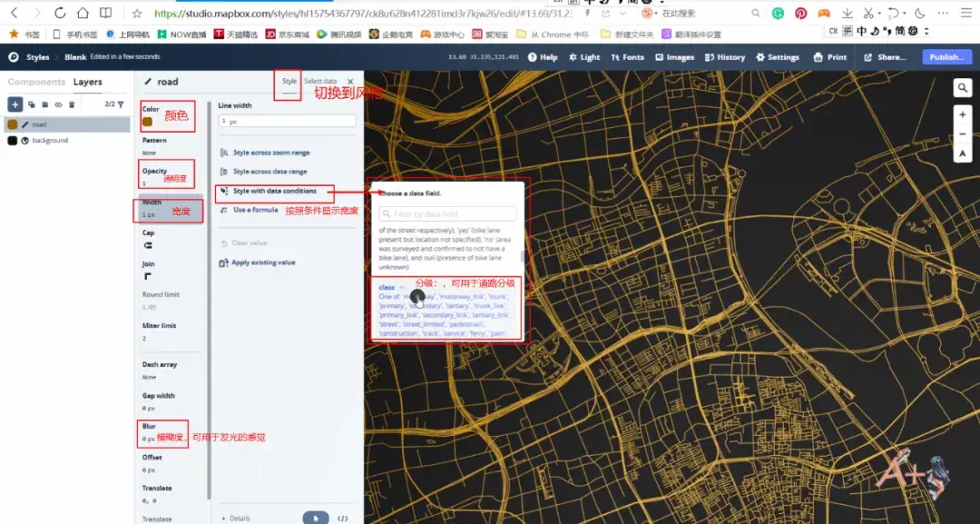Switch to the Select data tab

coord(320,82)
